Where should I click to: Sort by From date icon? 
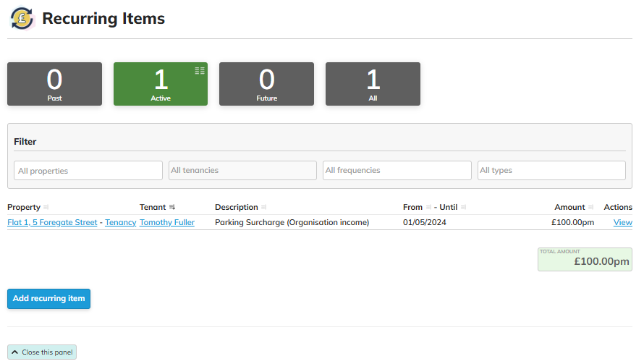pos(428,208)
